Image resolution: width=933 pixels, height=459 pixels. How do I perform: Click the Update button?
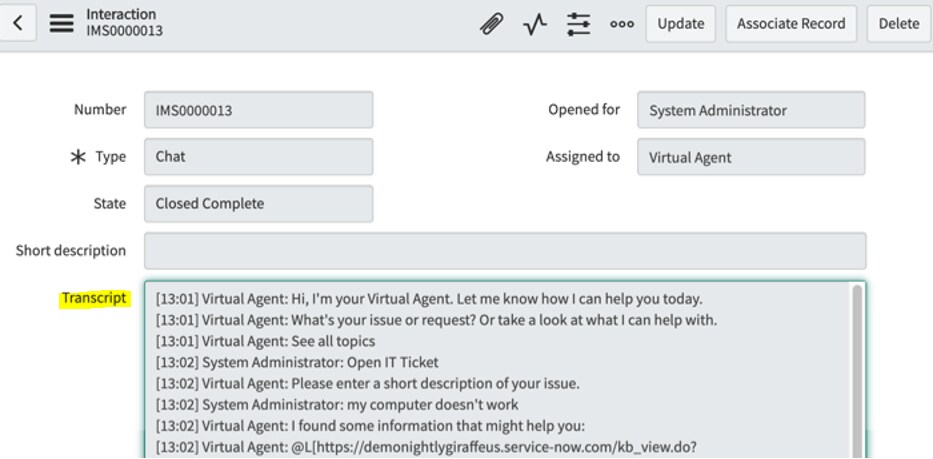tap(681, 24)
